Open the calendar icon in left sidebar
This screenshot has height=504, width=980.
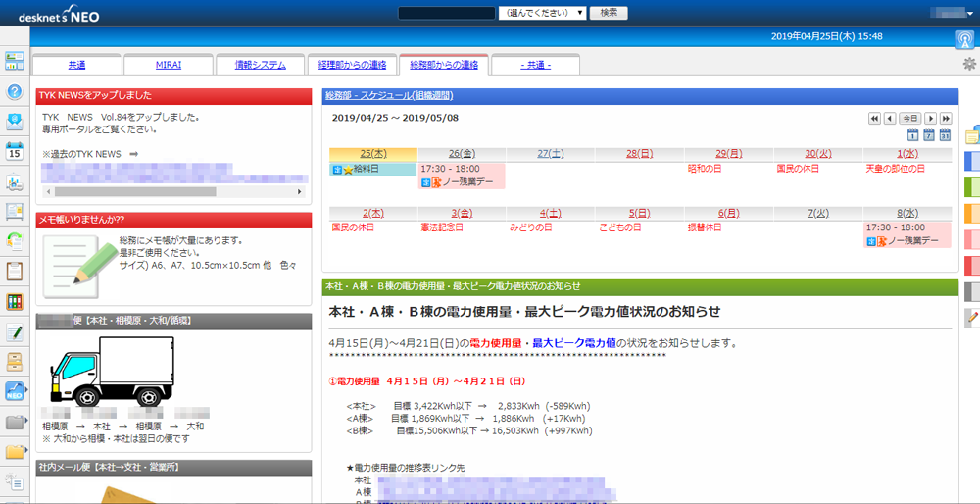coord(15,151)
